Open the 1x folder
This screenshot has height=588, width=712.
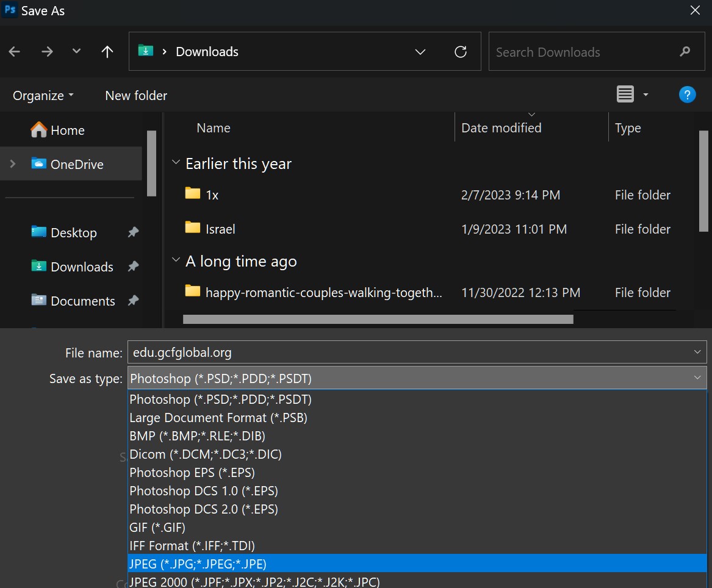click(212, 195)
